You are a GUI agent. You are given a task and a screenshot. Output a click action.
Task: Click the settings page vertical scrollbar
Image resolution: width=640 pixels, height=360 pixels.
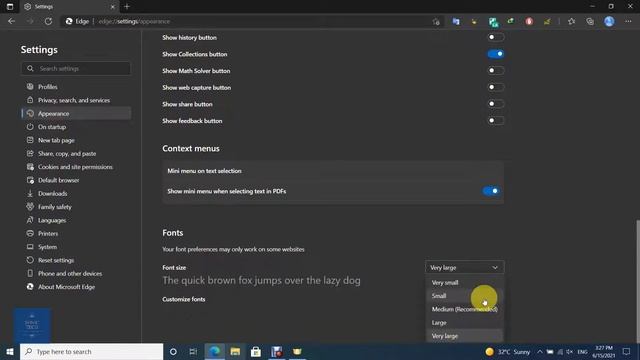(x=638, y=282)
